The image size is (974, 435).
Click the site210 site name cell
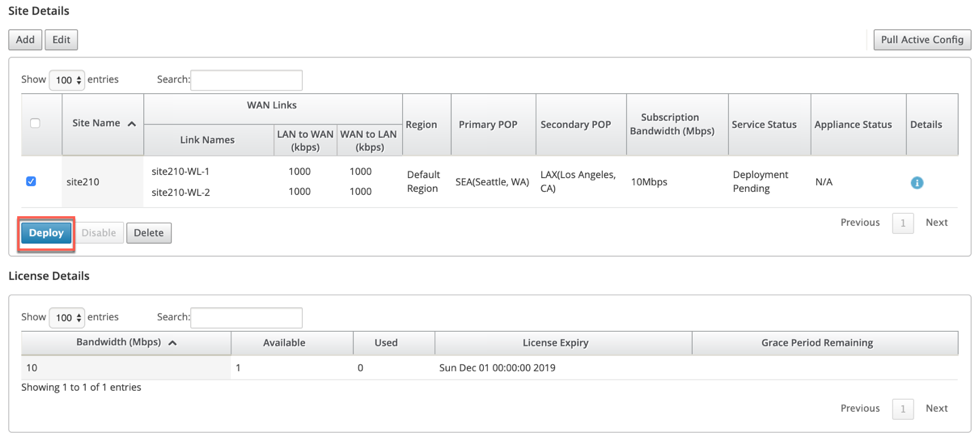click(x=102, y=182)
